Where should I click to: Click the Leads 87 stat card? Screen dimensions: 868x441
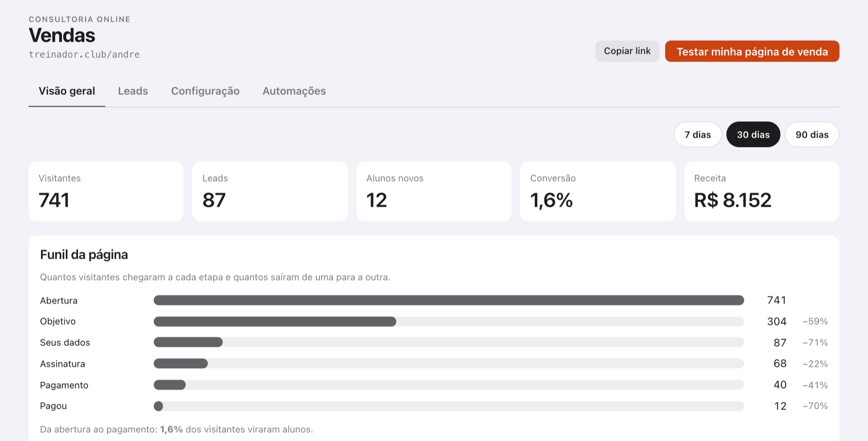click(270, 192)
